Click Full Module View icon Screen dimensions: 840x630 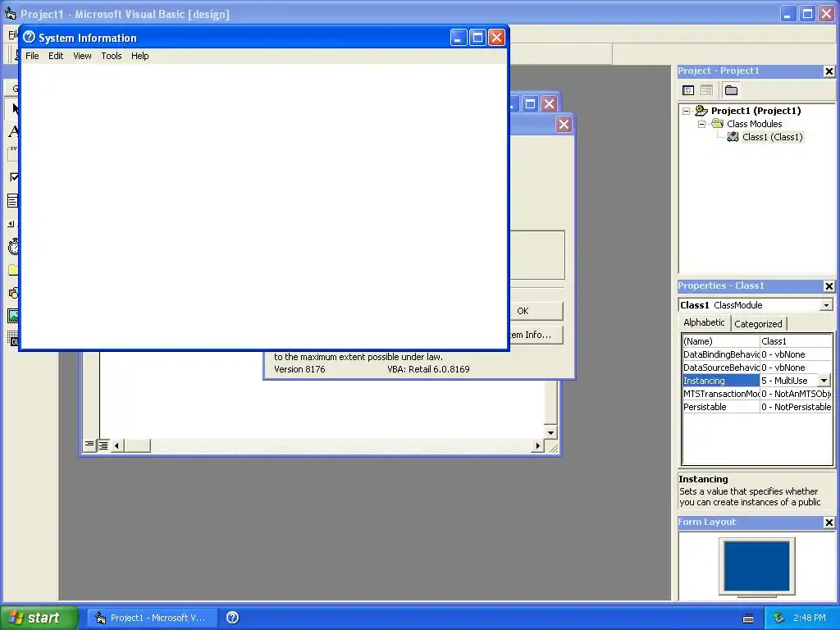point(103,445)
